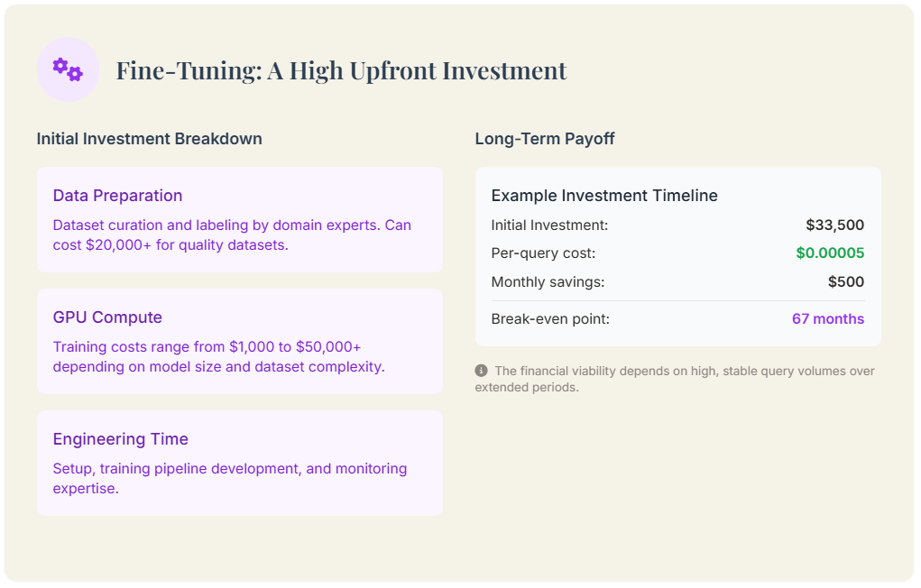Click the dataset curation and labeling description
This screenshot has height=588, width=921.
click(232, 234)
